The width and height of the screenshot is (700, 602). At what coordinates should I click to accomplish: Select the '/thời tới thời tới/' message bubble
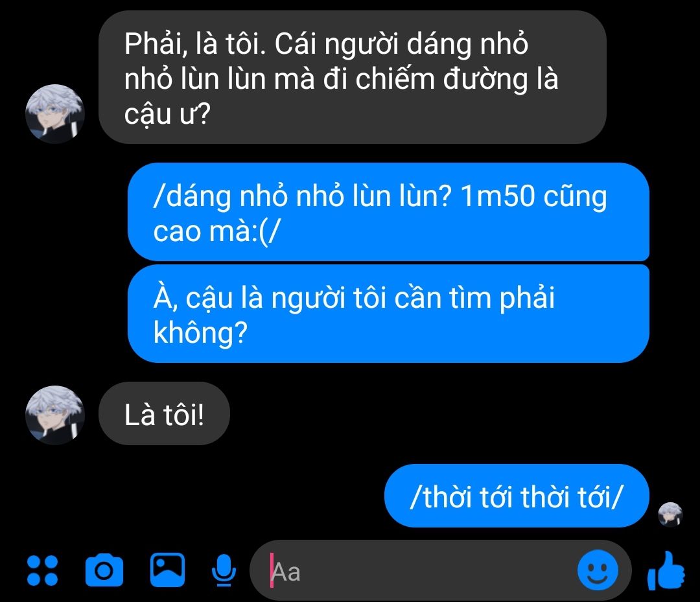(517, 496)
